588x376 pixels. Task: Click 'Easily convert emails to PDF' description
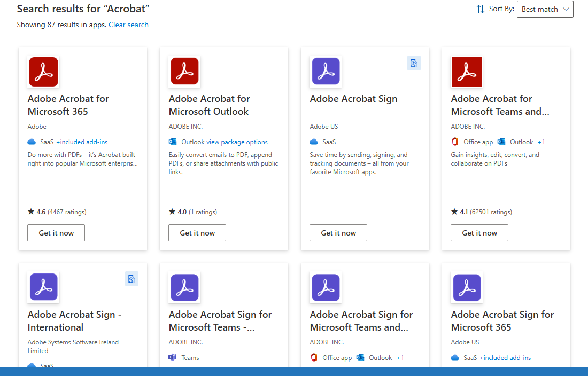223,163
